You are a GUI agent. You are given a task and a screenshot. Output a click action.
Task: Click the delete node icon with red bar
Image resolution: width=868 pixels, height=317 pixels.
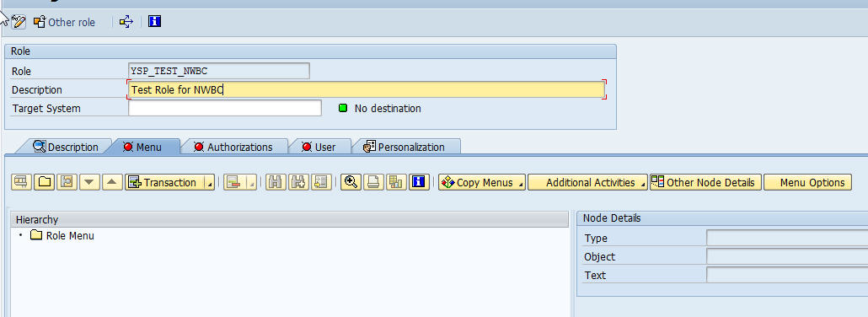click(233, 182)
